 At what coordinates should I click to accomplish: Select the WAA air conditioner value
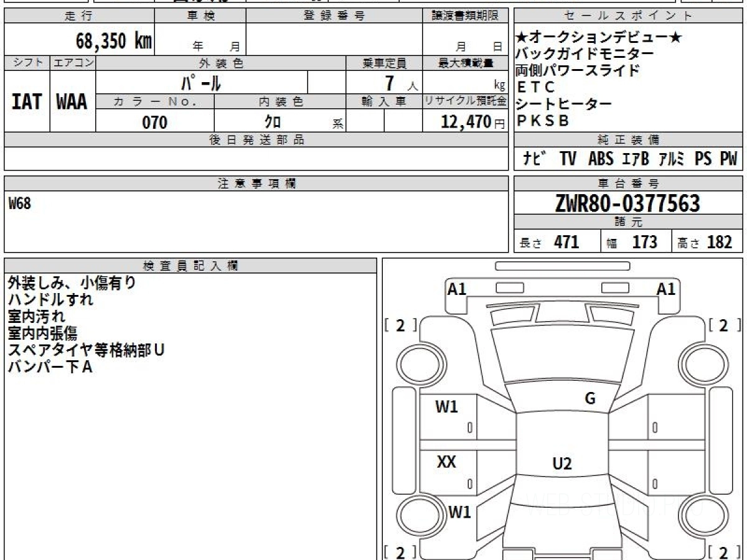[x=72, y=102]
